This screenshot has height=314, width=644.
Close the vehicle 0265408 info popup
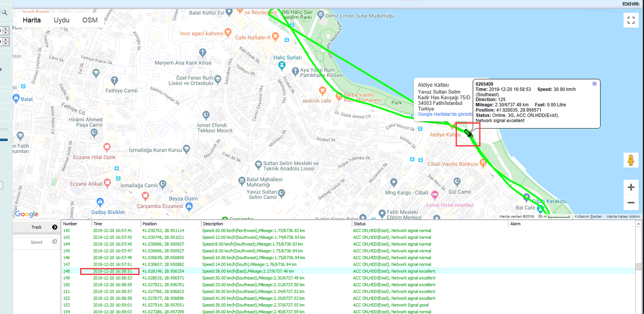(594, 84)
